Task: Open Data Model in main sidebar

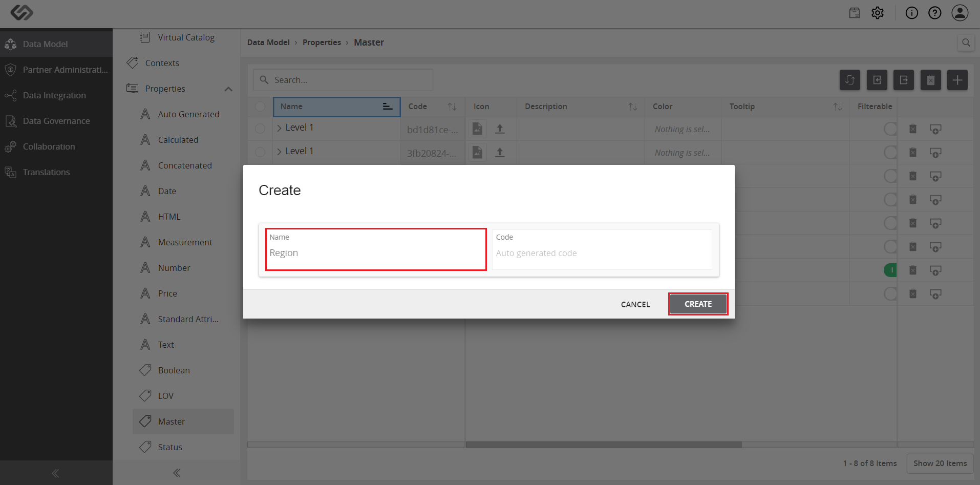Action: click(56, 44)
